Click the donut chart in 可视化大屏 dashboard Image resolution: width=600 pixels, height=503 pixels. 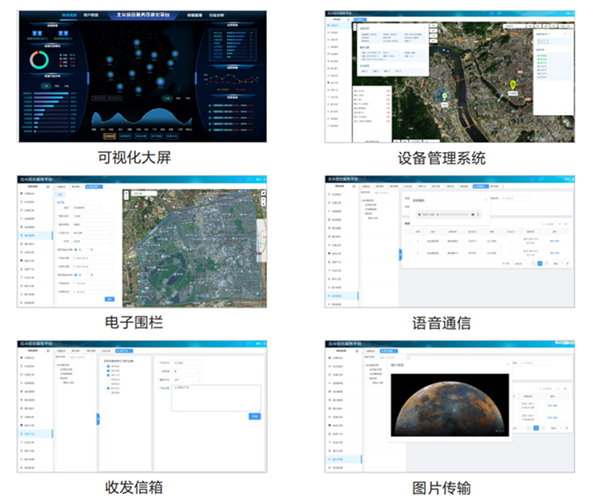coord(39,60)
